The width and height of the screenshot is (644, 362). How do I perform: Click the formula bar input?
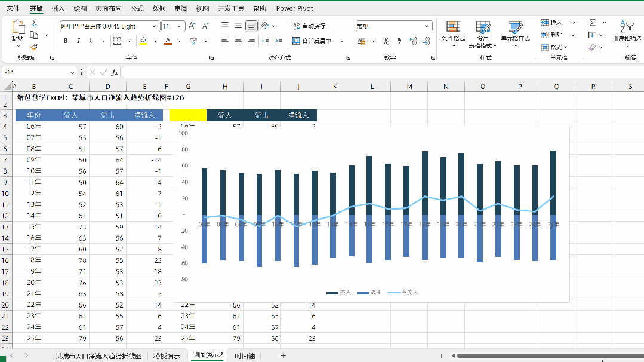click(x=382, y=72)
